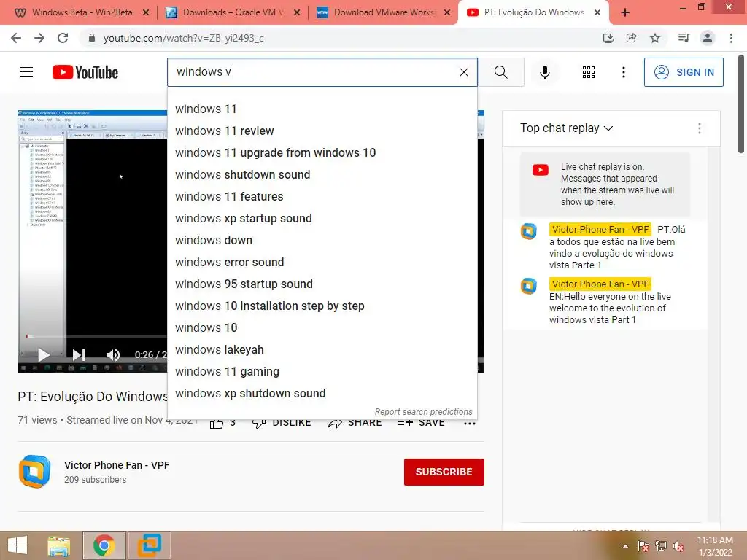Open the YouTube hamburger guide menu
Screen dimensions: 747x560
pos(26,72)
